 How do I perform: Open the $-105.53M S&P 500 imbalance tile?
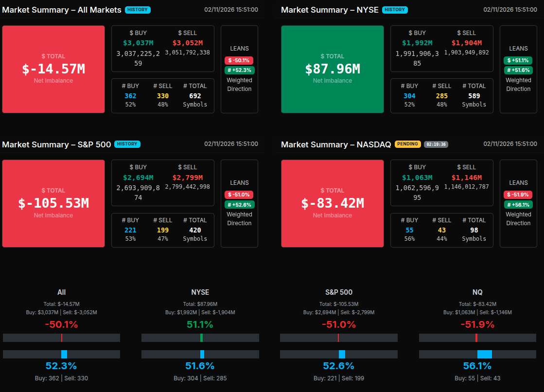click(53, 203)
